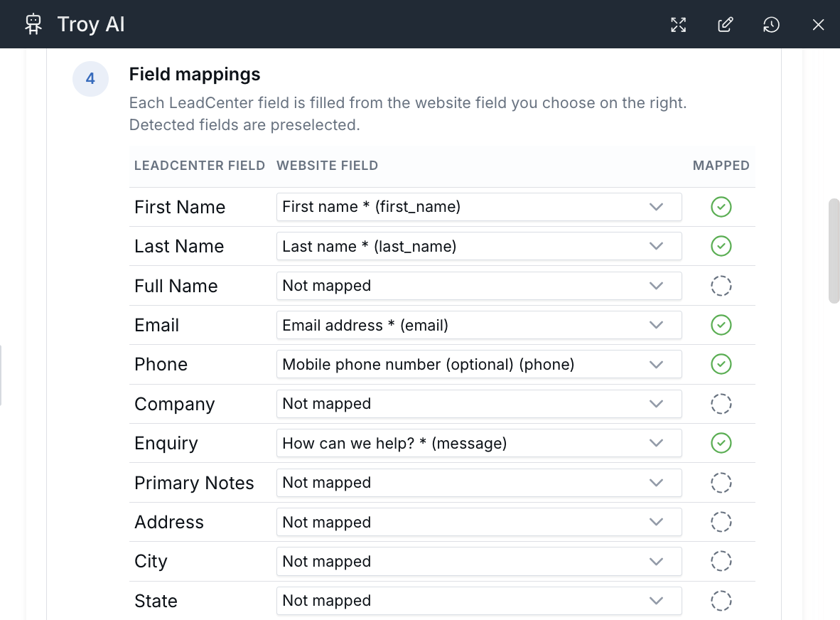
Task: Click the 'Email' LeadCenter field label
Action: click(x=156, y=325)
